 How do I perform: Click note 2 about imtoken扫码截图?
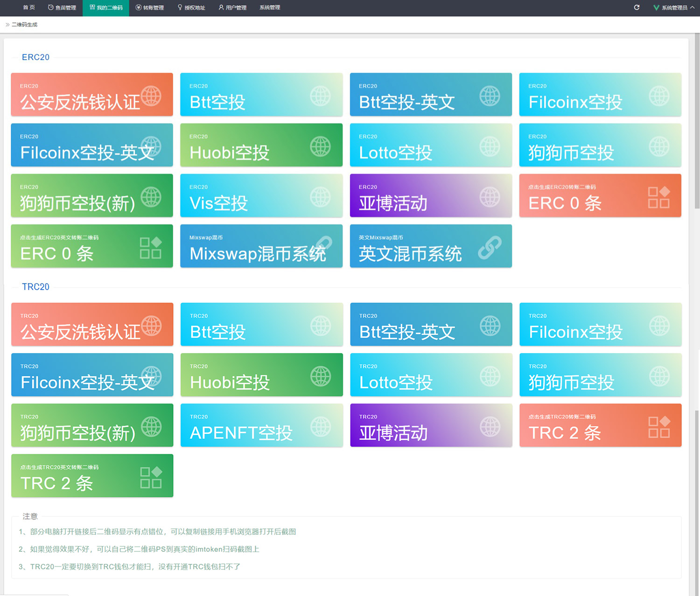coord(139,549)
